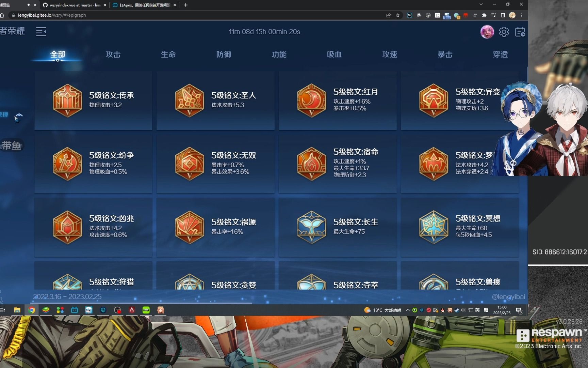This screenshot has width=588, height=368.
Task: Open the settings gear in the page header
Action: [x=504, y=32]
